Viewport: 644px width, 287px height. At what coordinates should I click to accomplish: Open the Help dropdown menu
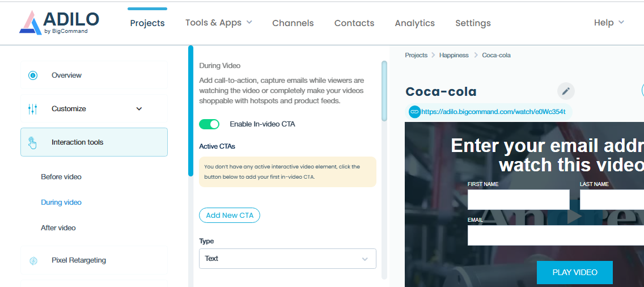[609, 23]
